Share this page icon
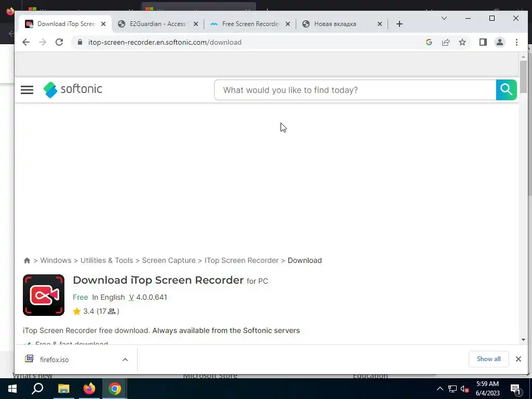532x399 pixels. pyautogui.click(x=445, y=42)
